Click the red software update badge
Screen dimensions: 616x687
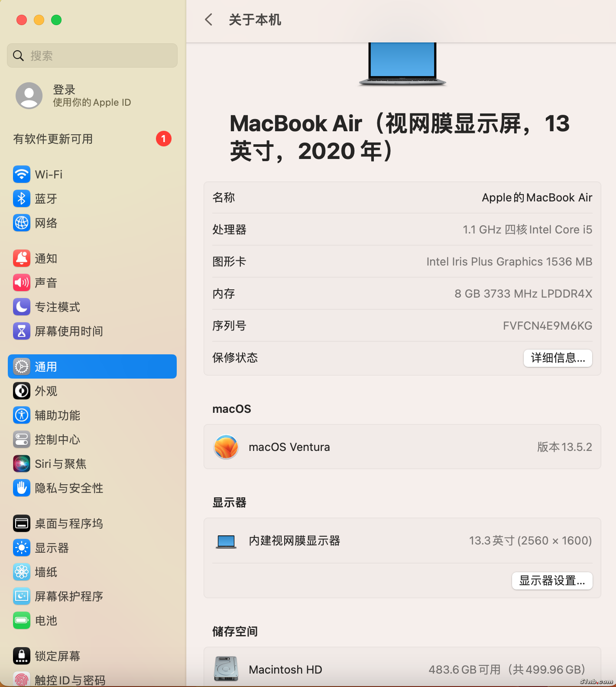coord(164,139)
